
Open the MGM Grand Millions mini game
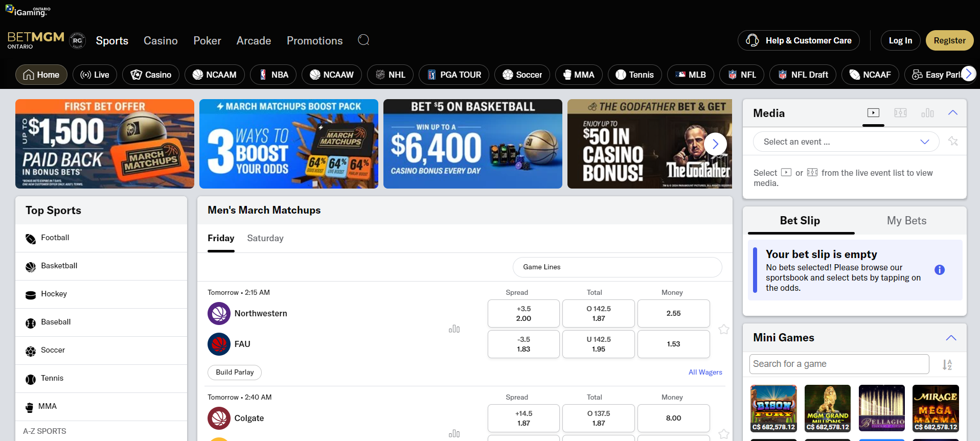coord(828,408)
